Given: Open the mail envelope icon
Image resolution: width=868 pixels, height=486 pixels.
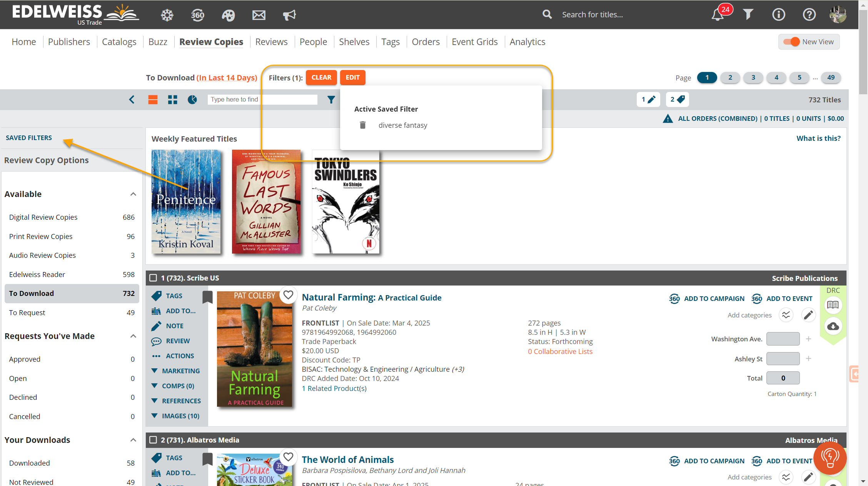Looking at the screenshot, I should tap(259, 15).
